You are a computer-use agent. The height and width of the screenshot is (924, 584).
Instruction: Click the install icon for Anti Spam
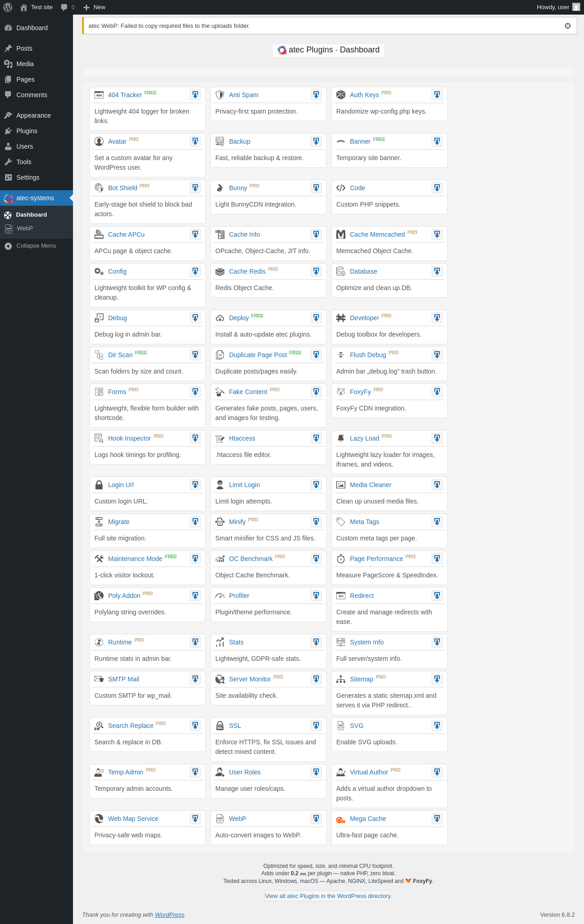316,95
